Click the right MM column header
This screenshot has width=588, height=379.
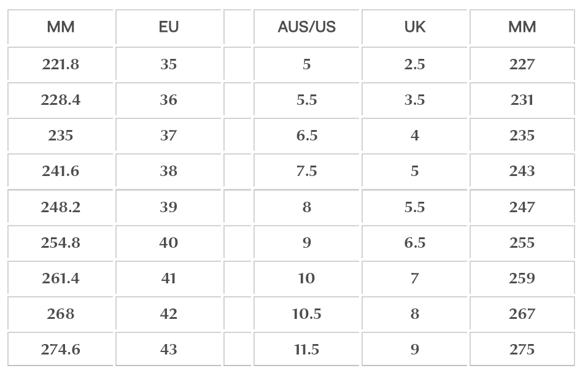[522, 27]
